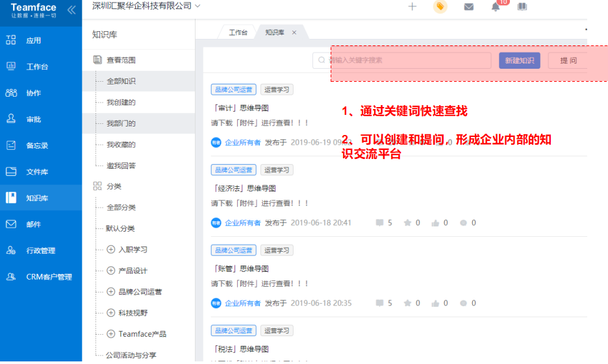Click the 查看范围 section icon
Viewport: 608px width, 364px height.
97,60
